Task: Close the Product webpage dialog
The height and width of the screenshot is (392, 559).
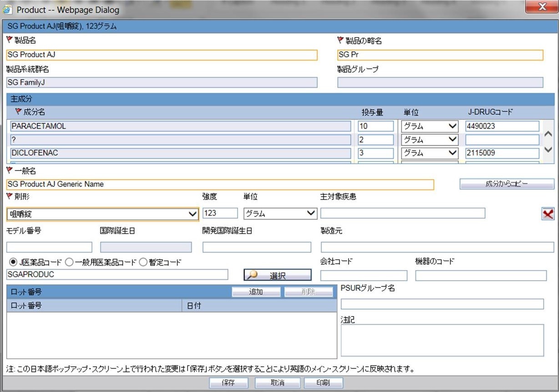Action: [x=542, y=6]
